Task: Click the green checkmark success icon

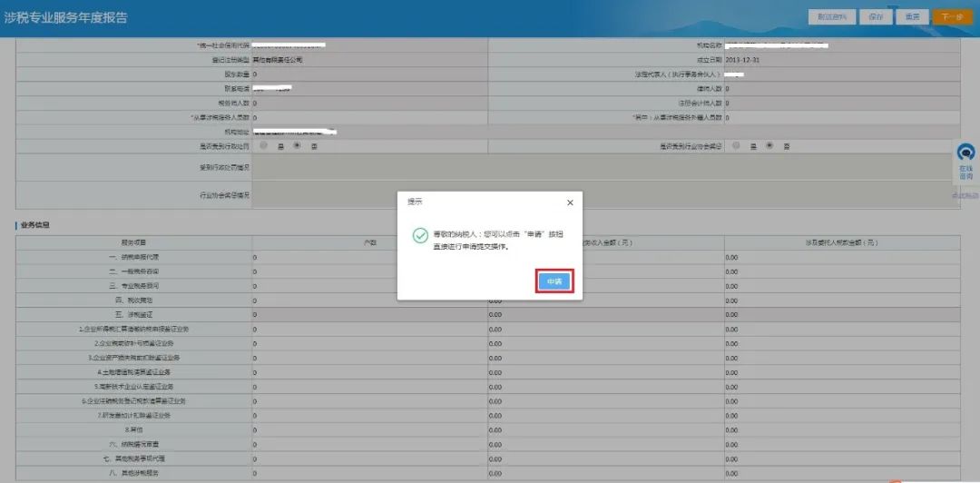Action: [x=420, y=236]
